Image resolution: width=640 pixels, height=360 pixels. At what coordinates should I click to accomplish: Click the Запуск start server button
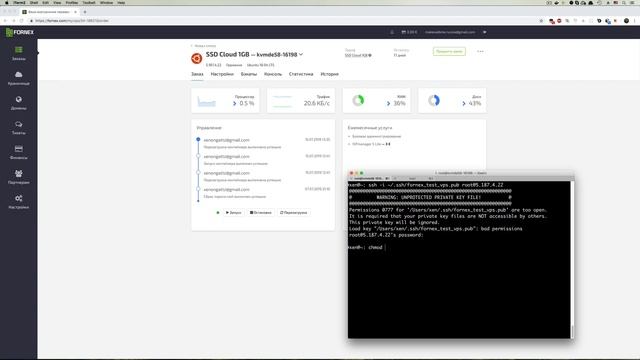233,213
